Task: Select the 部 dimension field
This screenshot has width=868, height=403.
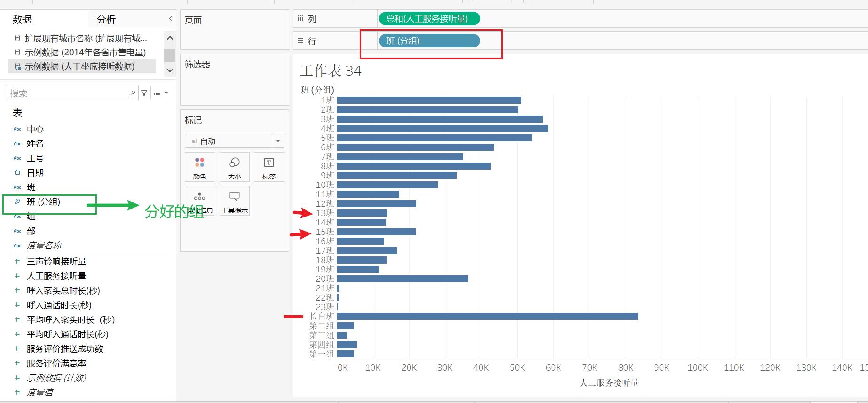Action: coord(31,231)
